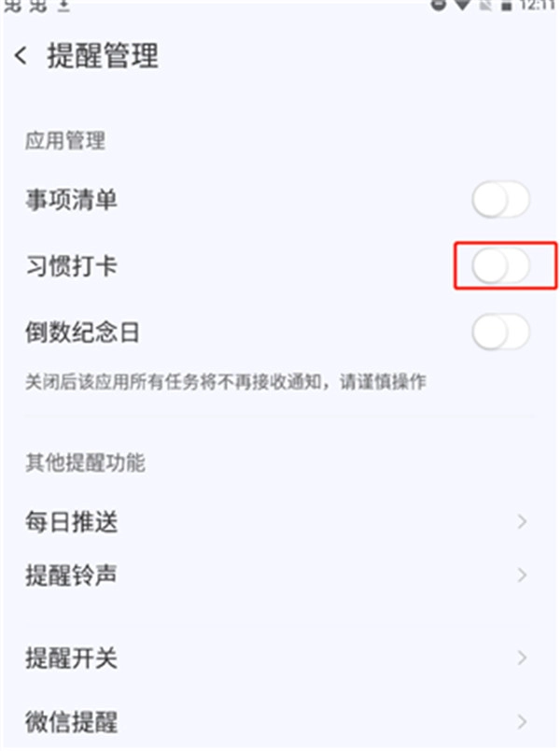Select the 提醒铃声 menu entry
Screen dimensions: 560x751
tap(280, 574)
